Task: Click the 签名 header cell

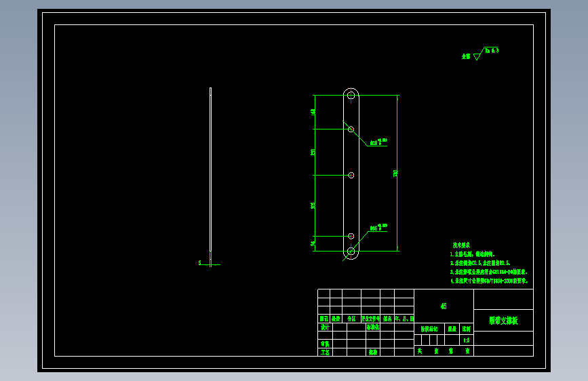Action: coord(387,319)
